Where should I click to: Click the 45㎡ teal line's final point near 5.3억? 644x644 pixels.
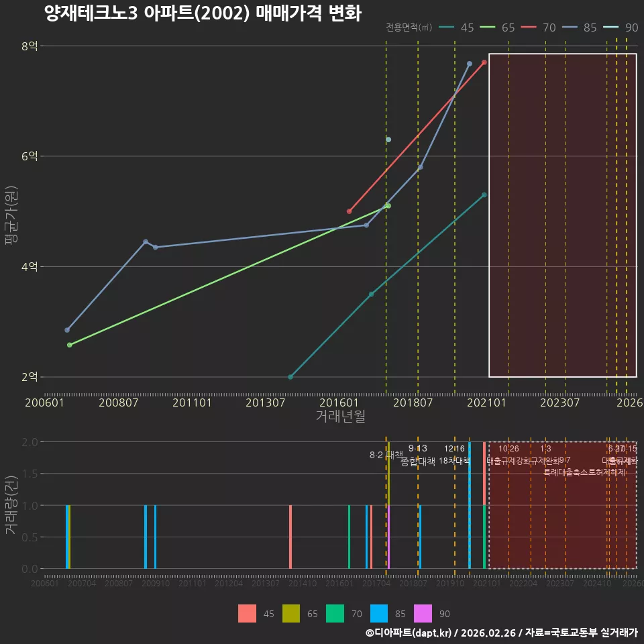[484, 195]
